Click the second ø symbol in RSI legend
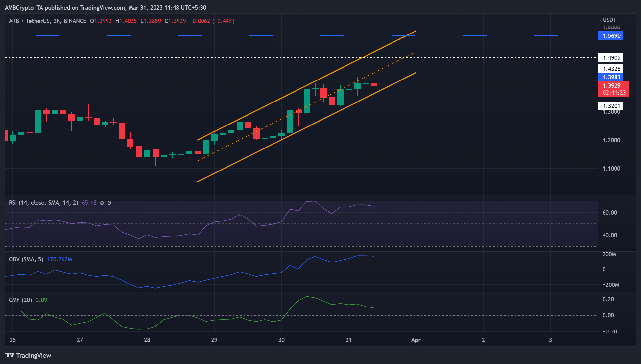641x364 pixels. 109,203
